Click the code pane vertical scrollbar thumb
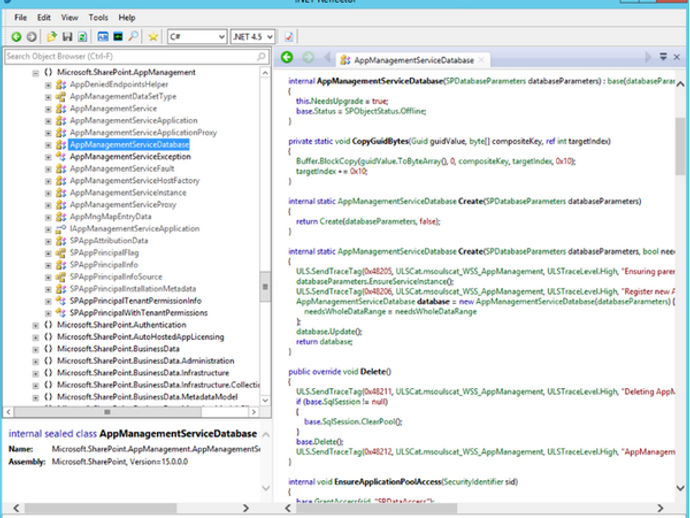 click(680, 146)
